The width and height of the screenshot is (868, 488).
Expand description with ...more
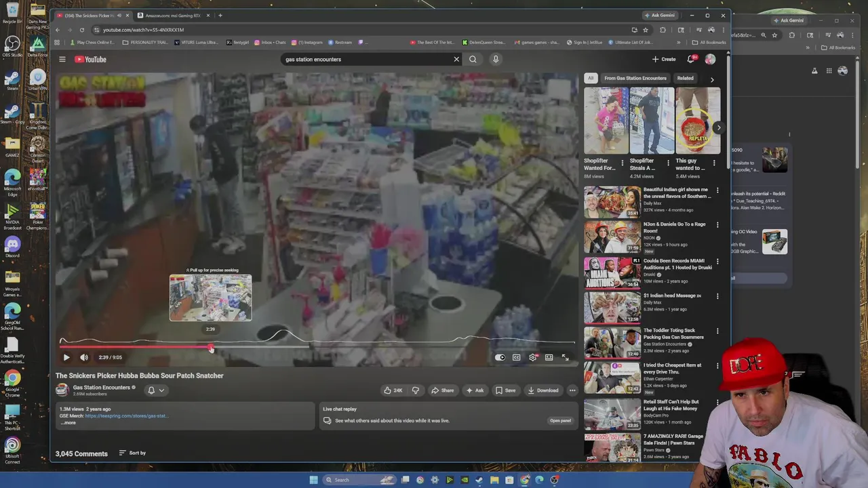68,423
